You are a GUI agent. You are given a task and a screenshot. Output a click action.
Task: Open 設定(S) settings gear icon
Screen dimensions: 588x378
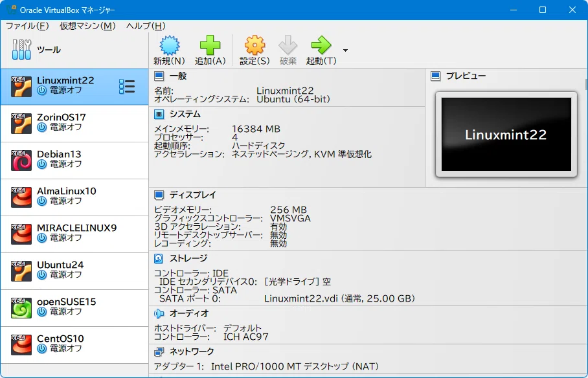pyautogui.click(x=254, y=45)
